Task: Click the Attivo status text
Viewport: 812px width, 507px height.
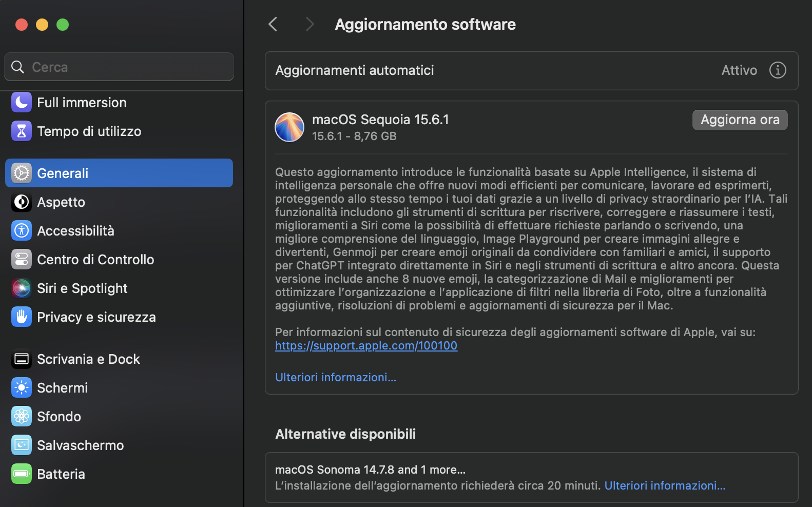Action: pyautogui.click(x=739, y=70)
